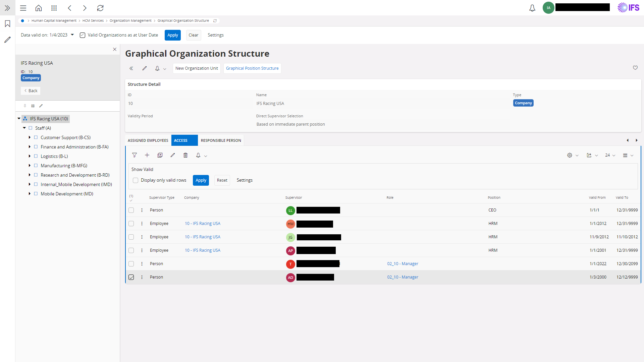Delete selected access row trash icon
The height and width of the screenshot is (362, 644).
click(185, 155)
